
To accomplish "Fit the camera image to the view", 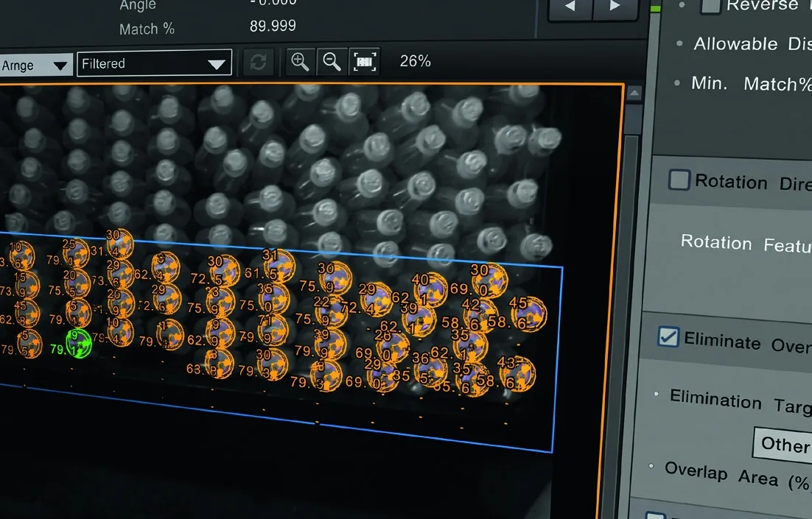I will pyautogui.click(x=365, y=62).
